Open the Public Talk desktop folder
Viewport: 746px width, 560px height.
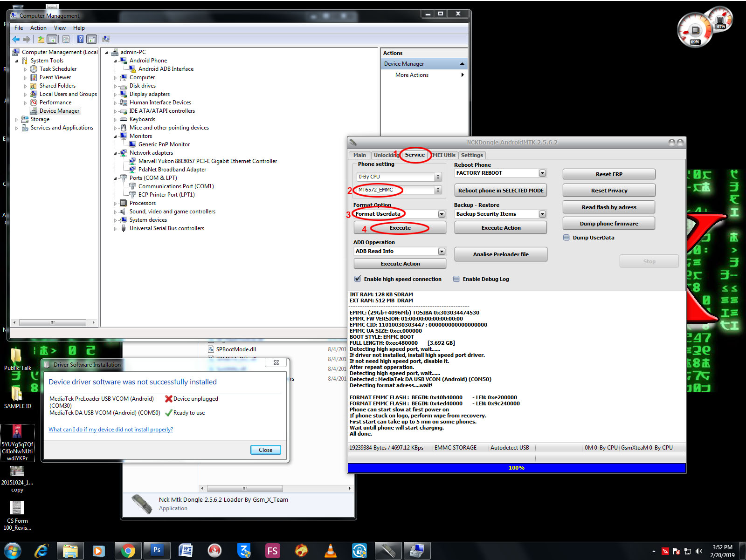(x=17, y=359)
